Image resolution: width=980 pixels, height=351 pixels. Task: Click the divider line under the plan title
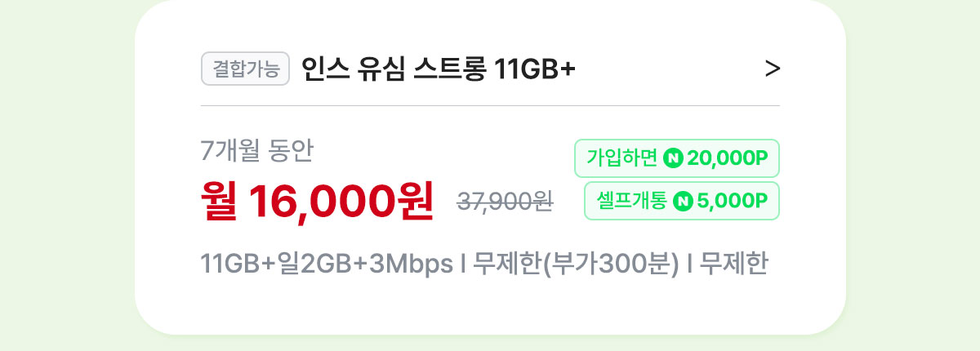point(490,105)
